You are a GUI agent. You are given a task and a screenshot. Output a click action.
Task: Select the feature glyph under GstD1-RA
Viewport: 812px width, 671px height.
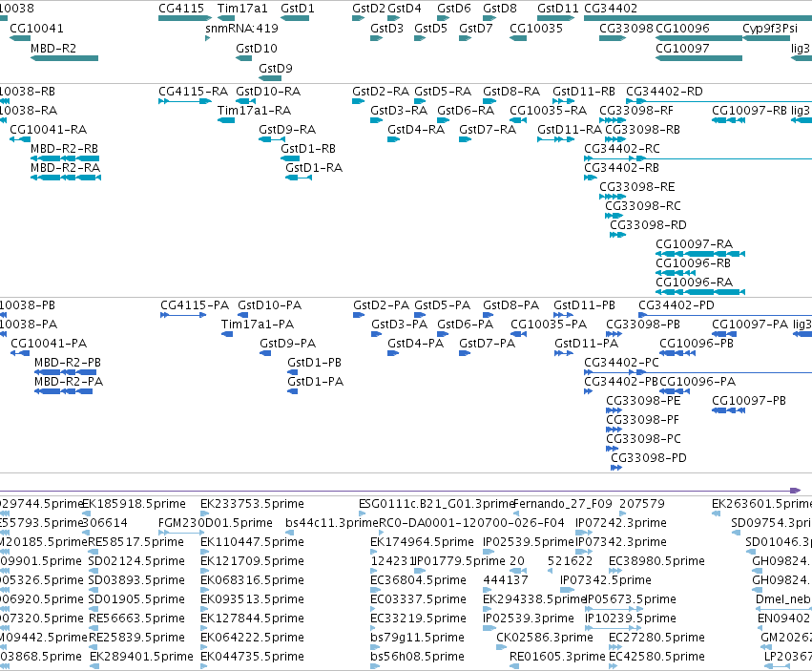[299, 178]
